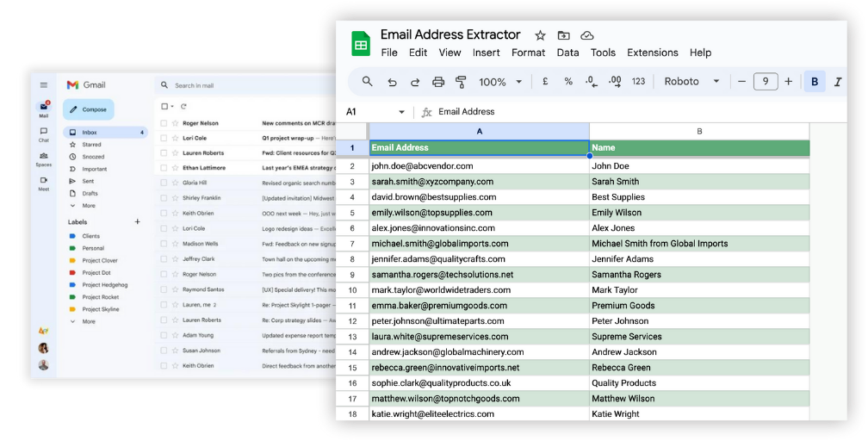Image resolution: width=868 pixels, height=441 pixels.
Task: Open the zoom 100% dropdown
Action: (x=499, y=82)
